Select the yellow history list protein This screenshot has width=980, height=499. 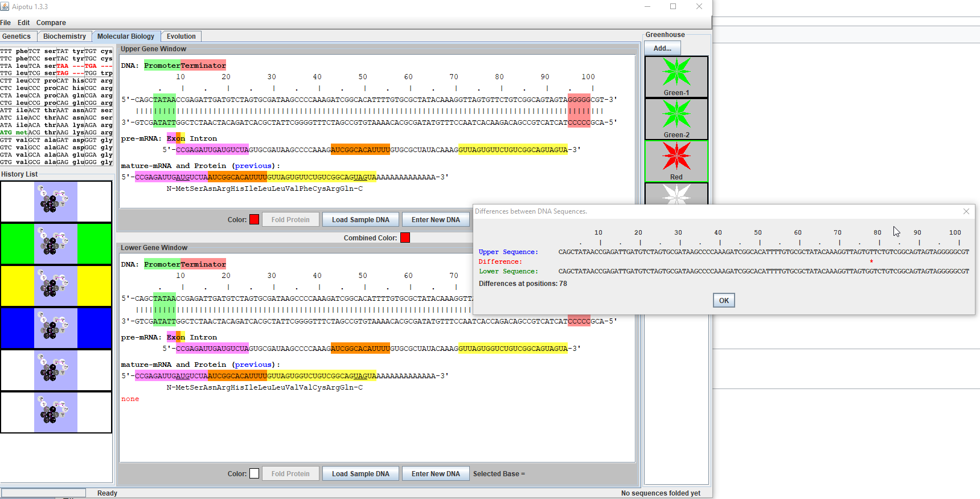(56, 286)
